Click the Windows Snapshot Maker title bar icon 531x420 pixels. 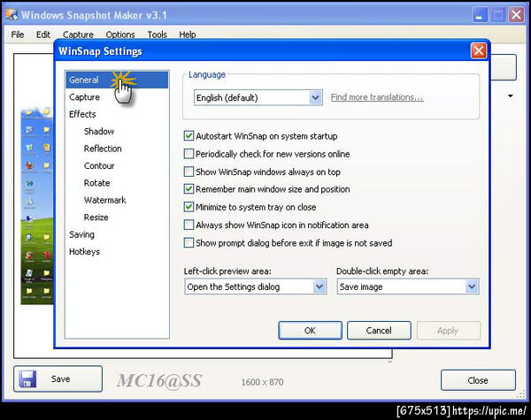[x=12, y=14]
